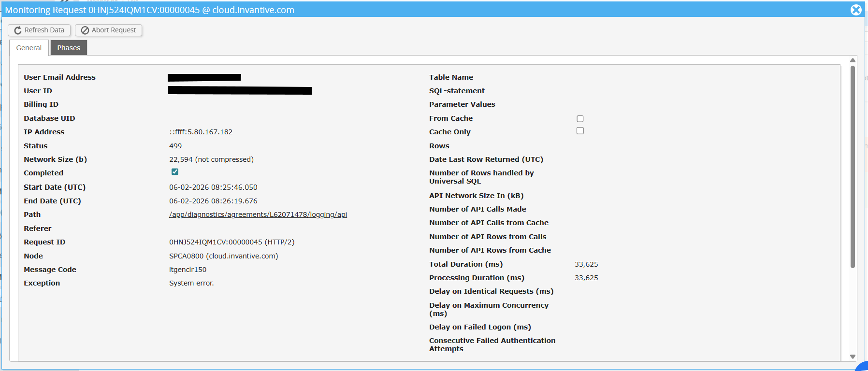The image size is (868, 371).
Task: Click the vertical scrollbar thumb
Action: click(853, 167)
